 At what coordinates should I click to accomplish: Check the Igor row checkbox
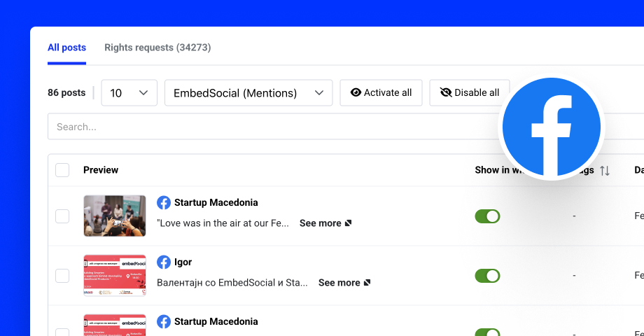click(62, 276)
